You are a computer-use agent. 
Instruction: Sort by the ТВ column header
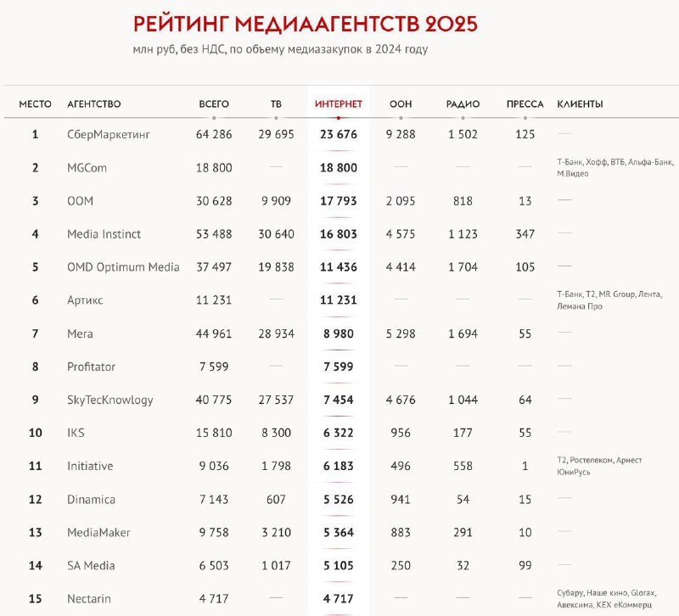276,104
